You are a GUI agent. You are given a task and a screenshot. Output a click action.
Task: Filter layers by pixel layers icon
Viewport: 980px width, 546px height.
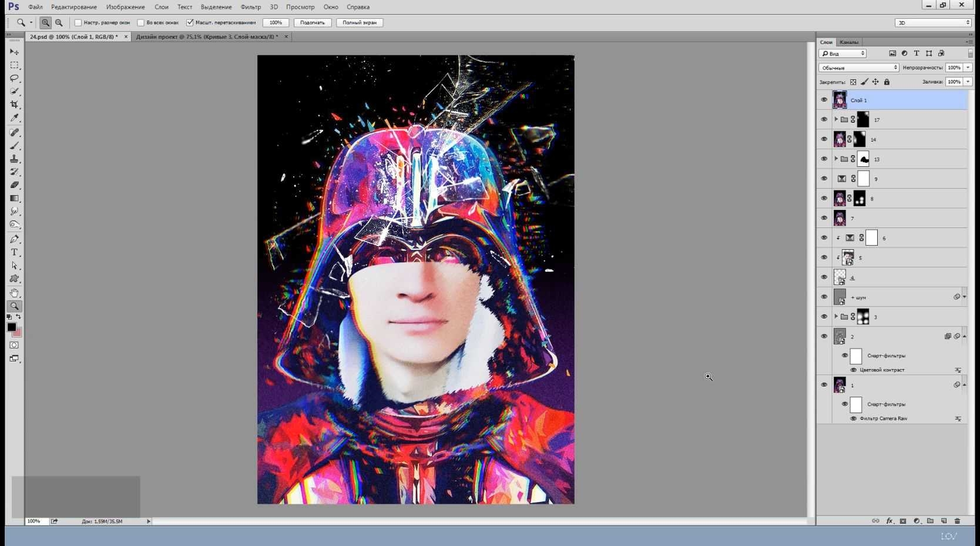click(892, 53)
